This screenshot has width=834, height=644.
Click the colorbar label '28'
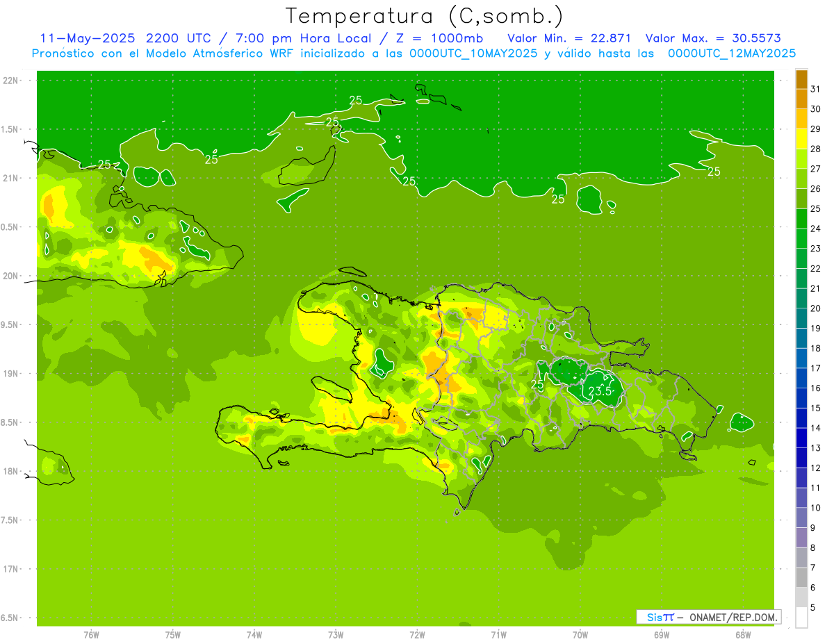(817, 149)
